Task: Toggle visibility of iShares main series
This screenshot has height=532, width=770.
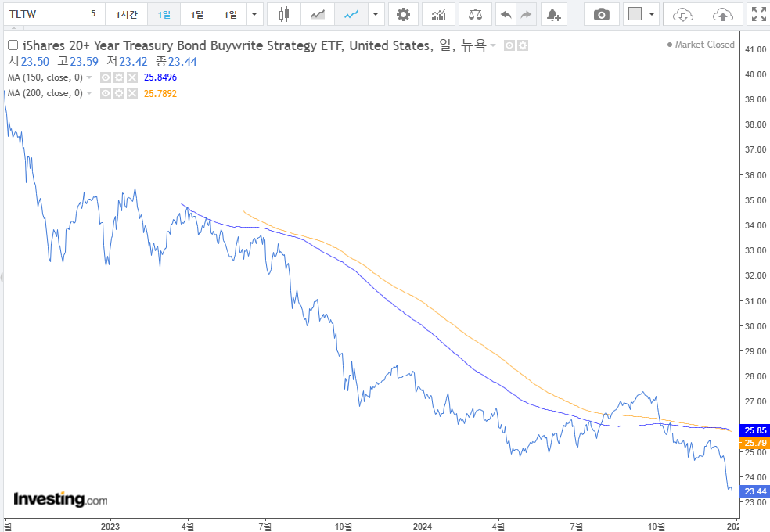Action: 509,45
